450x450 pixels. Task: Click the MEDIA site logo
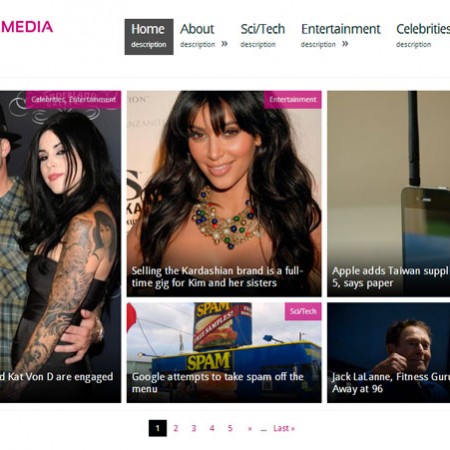[27, 27]
